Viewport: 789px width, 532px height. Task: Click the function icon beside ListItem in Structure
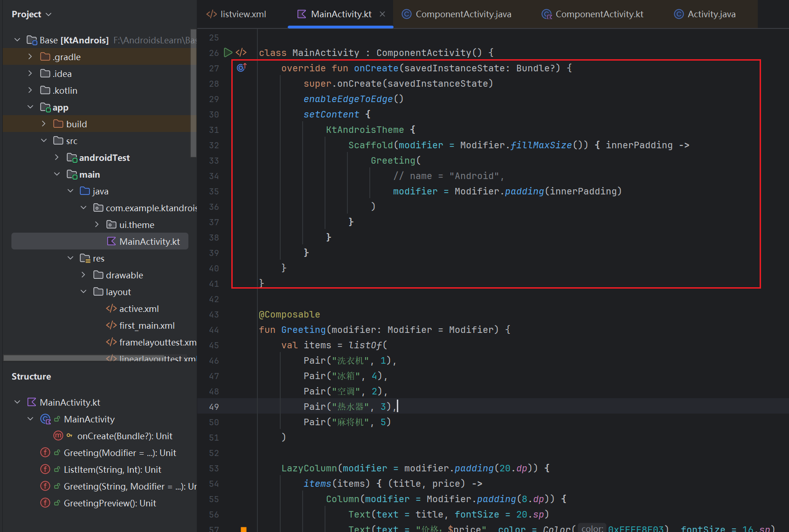pyautogui.click(x=45, y=470)
